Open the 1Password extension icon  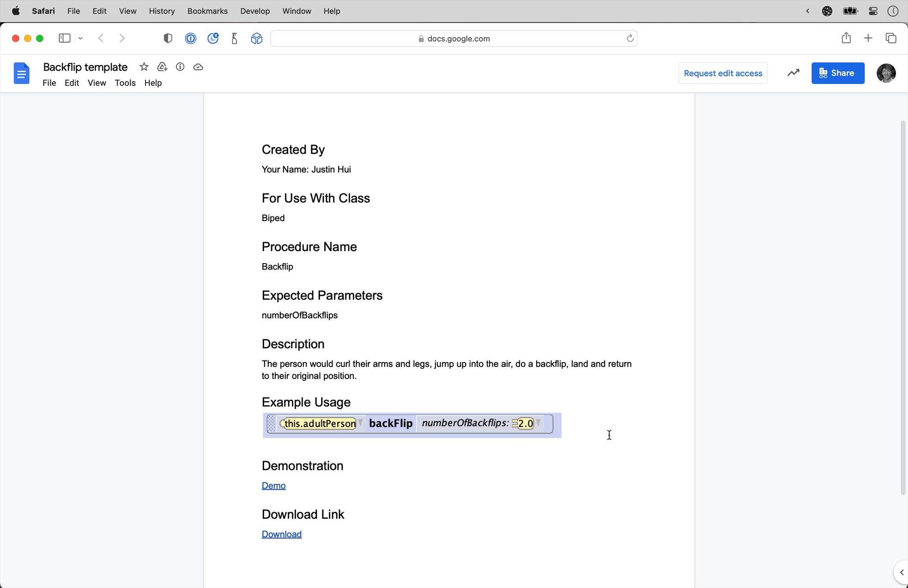(190, 38)
